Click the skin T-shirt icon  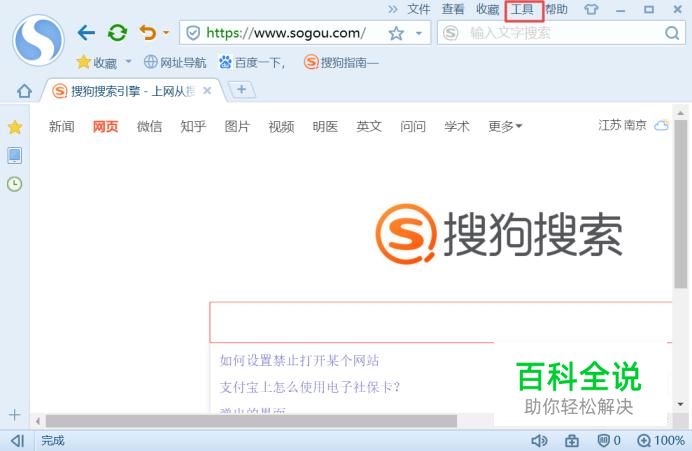591,9
